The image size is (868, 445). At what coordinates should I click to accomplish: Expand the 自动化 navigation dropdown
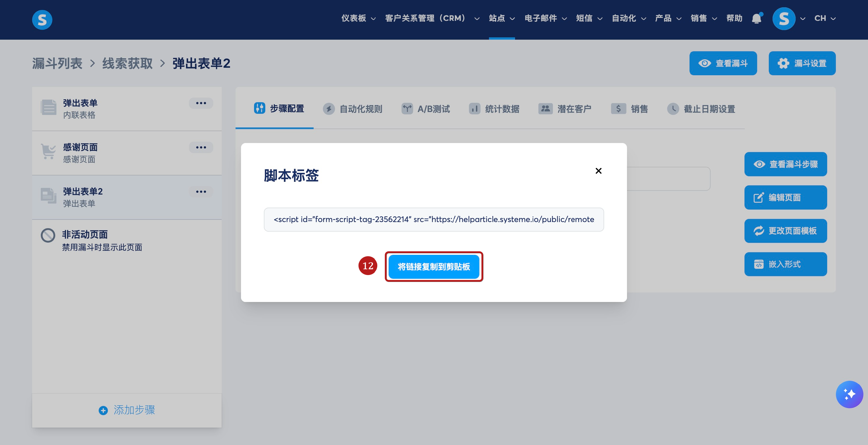tap(629, 18)
